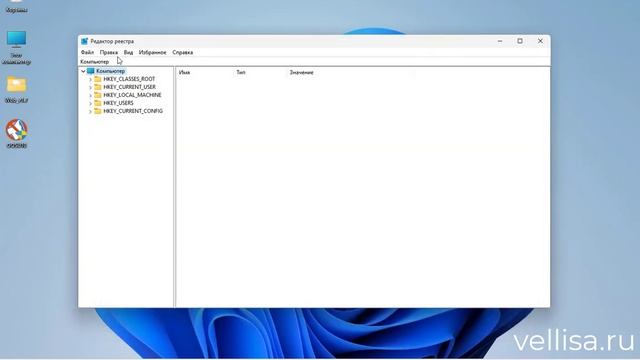This screenshot has height=360, width=640.
Task: Maximize the Registry Editor window
Action: 520,41
